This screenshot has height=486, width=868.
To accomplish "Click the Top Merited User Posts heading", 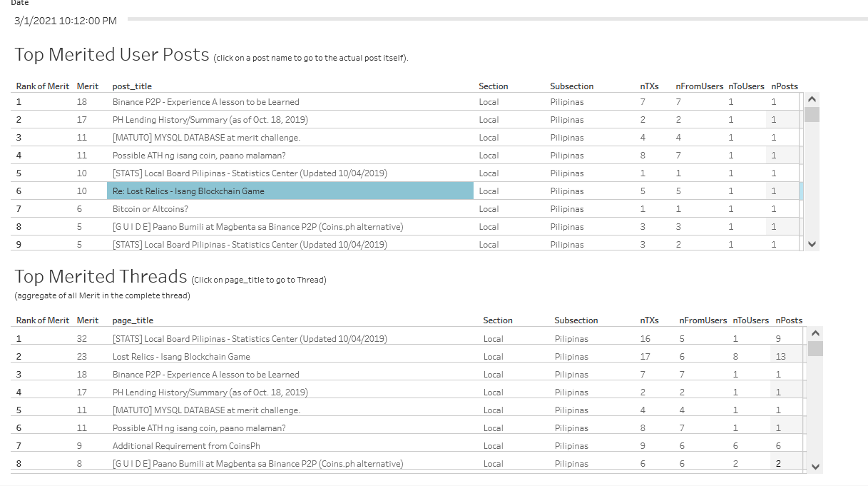I will pos(112,55).
